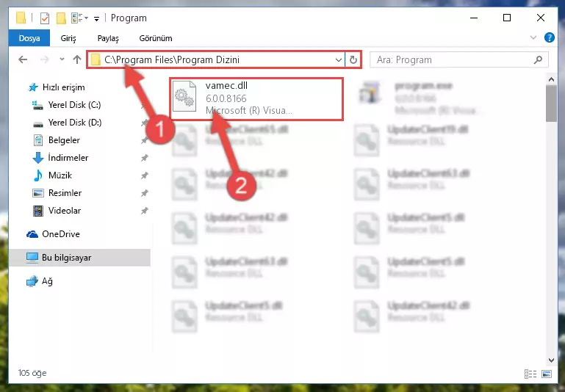The height and width of the screenshot is (392, 565).
Task: Select the vamec.dll file name
Action: [226, 86]
